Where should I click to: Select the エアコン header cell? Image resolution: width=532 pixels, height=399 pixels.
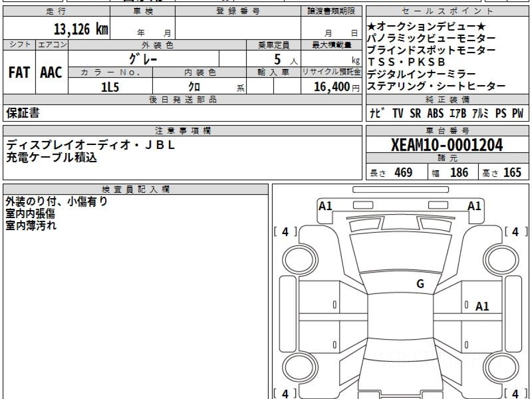point(52,45)
